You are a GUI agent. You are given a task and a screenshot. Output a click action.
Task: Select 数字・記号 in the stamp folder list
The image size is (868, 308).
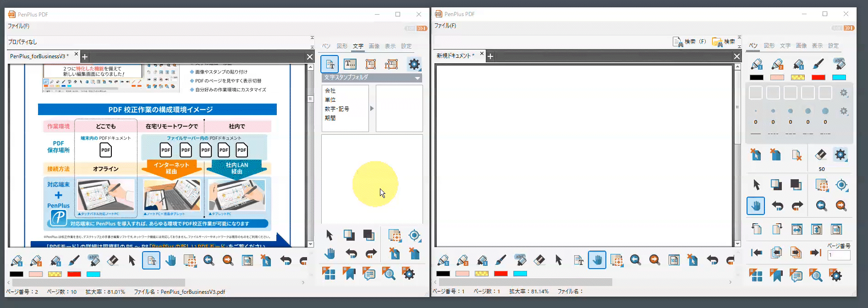(337, 109)
